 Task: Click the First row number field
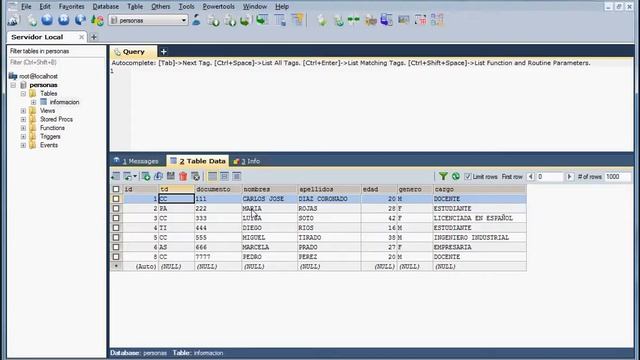[550, 177]
